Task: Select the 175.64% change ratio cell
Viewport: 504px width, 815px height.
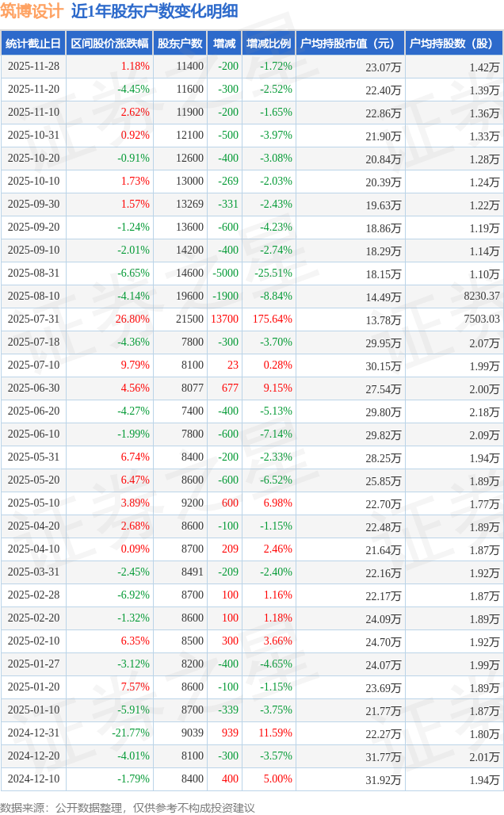Action: [273, 319]
